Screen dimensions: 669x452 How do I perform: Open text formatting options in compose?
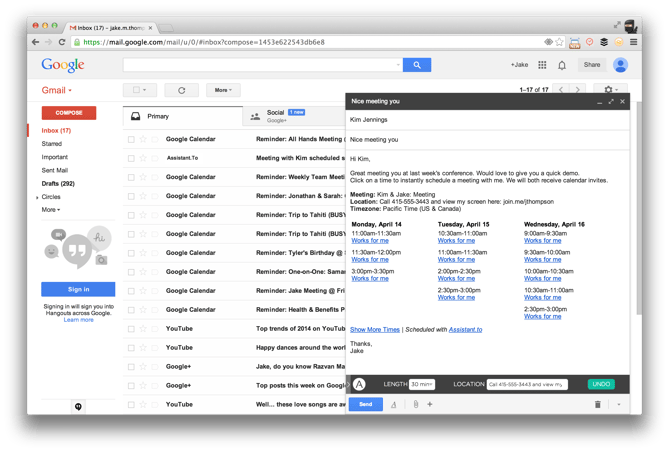[394, 404]
